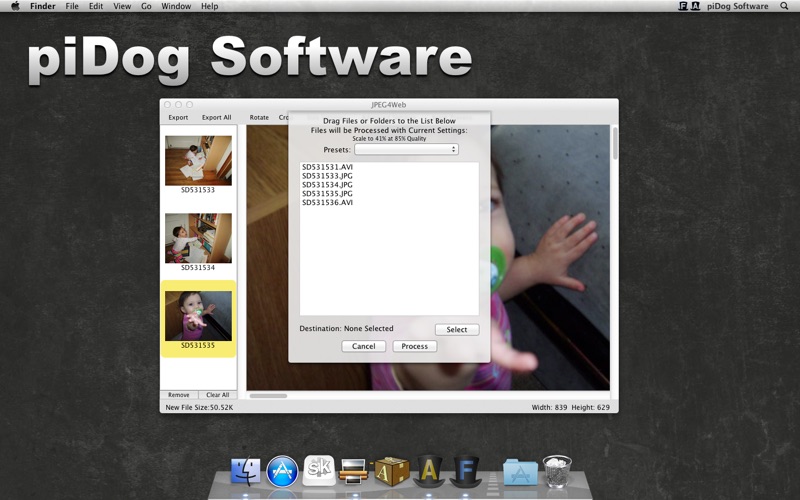Open the gold A top hat app
The height and width of the screenshot is (500, 800).
[x=428, y=470]
